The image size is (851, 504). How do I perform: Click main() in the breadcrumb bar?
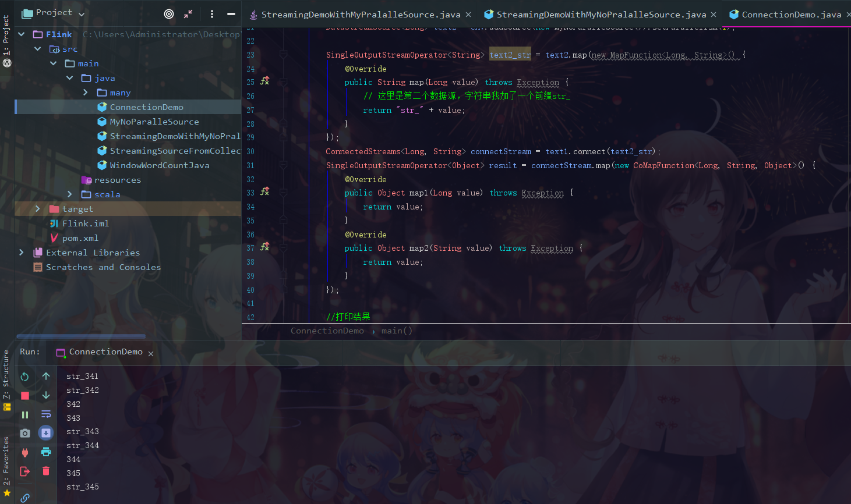click(397, 331)
